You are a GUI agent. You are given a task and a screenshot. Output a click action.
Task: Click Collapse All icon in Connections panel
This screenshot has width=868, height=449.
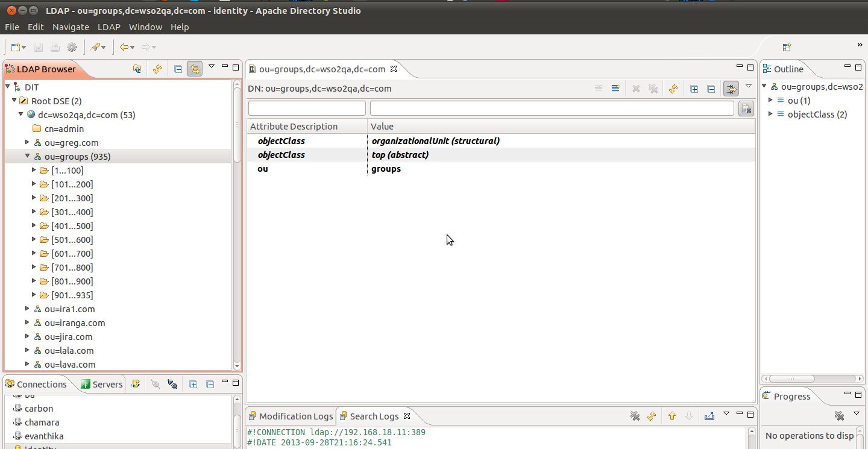coord(210,384)
